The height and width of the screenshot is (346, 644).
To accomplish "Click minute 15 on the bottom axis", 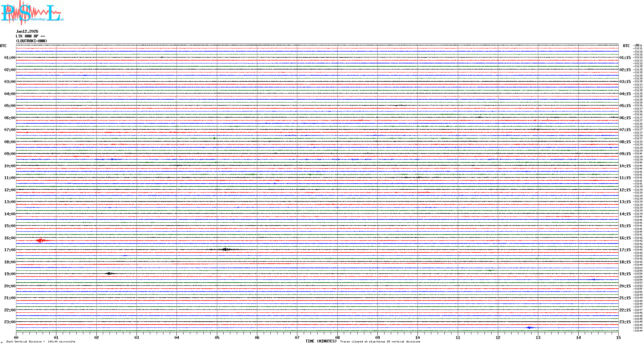I will 618,338.
